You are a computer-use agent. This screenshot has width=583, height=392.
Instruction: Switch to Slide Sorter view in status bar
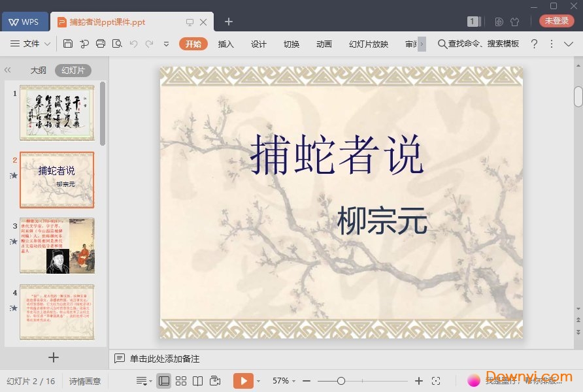tap(181, 380)
